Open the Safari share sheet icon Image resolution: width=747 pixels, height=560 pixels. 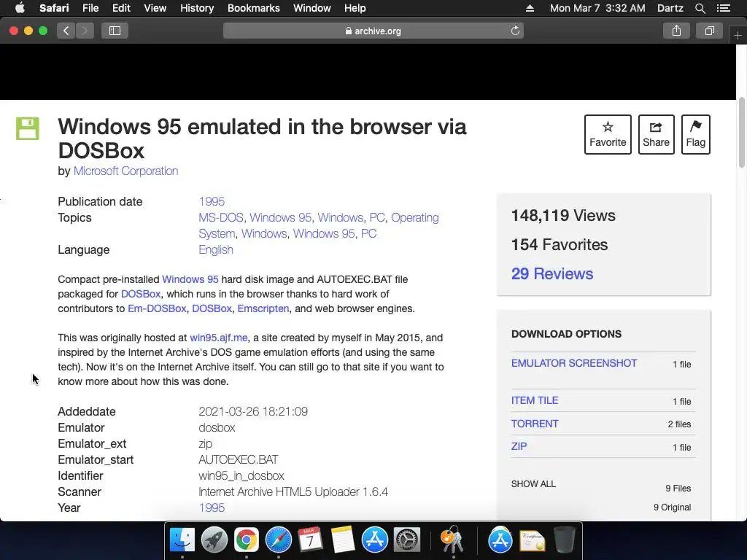pyautogui.click(x=676, y=31)
